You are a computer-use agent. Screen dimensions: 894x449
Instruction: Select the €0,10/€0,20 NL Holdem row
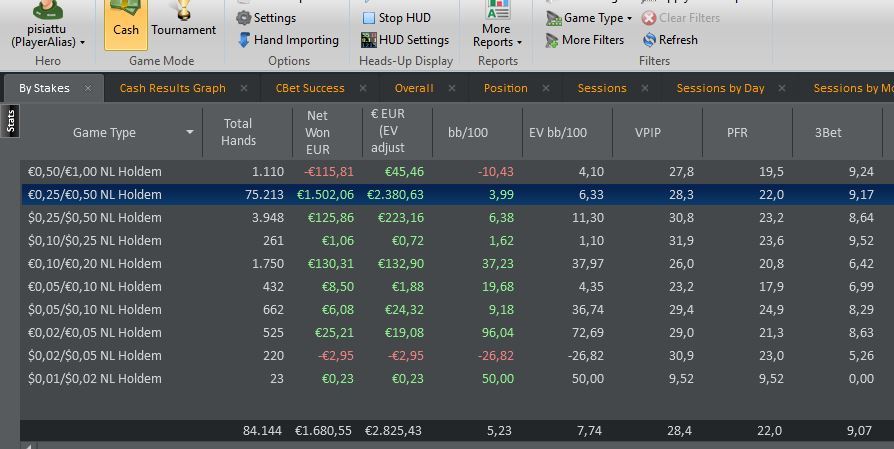[456, 263]
